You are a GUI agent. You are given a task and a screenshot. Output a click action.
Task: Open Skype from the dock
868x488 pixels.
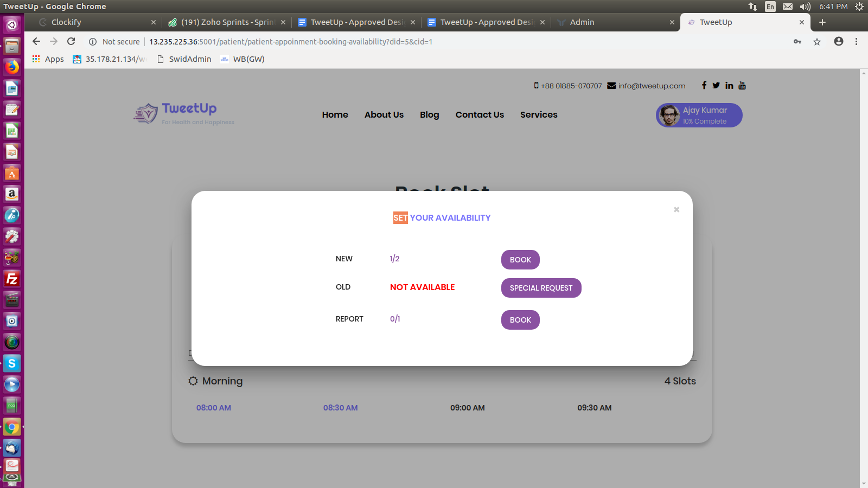(x=12, y=363)
